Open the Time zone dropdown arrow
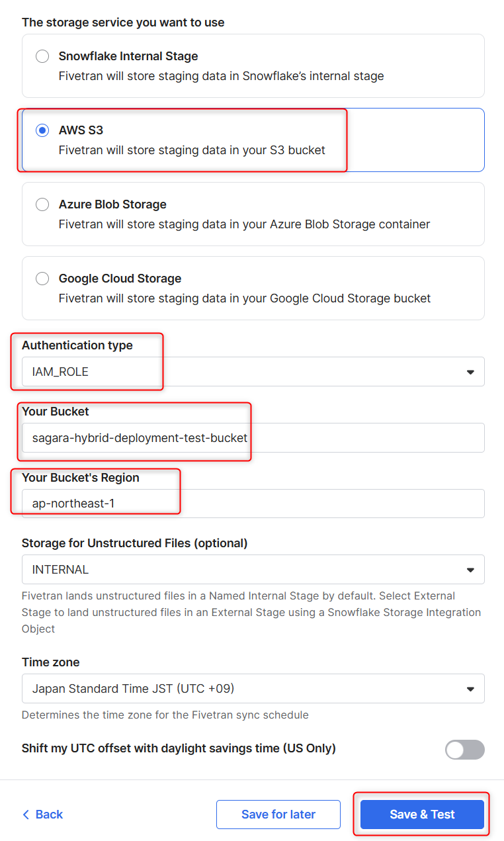 pos(470,689)
